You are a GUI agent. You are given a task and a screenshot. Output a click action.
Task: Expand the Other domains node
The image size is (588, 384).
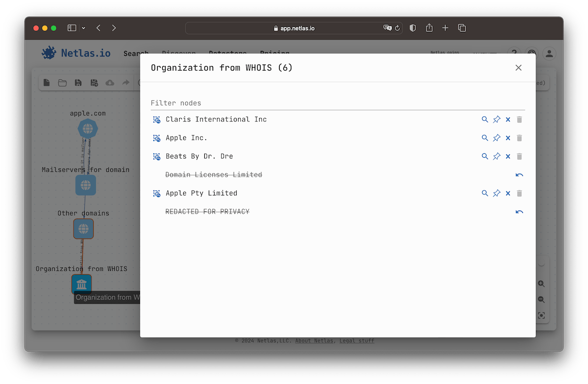click(83, 228)
